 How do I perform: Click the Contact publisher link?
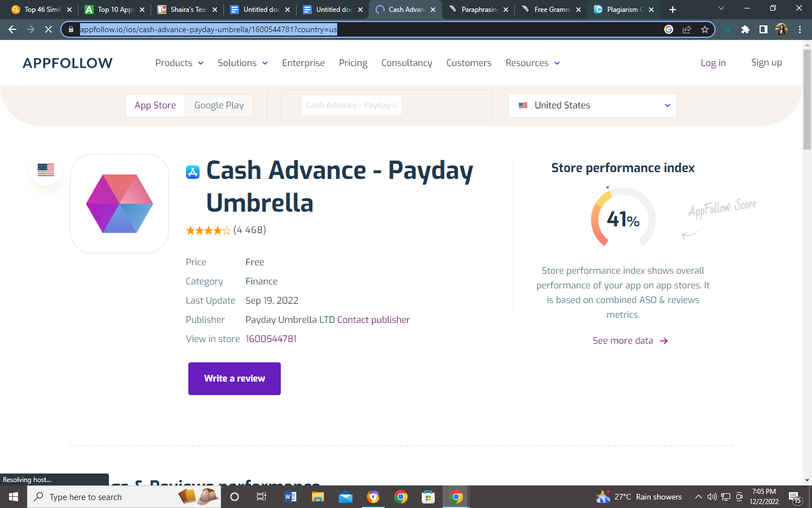(373, 320)
